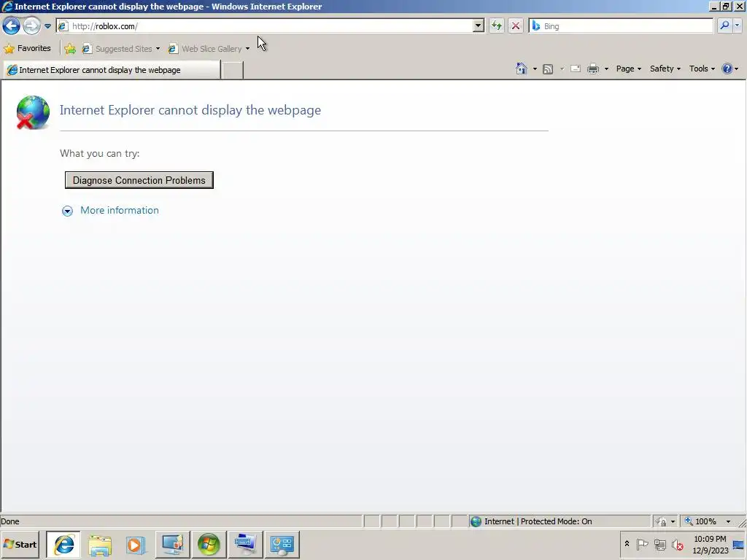Expand the Print options dropdown arrow
This screenshot has height=560, width=747.
point(606,69)
